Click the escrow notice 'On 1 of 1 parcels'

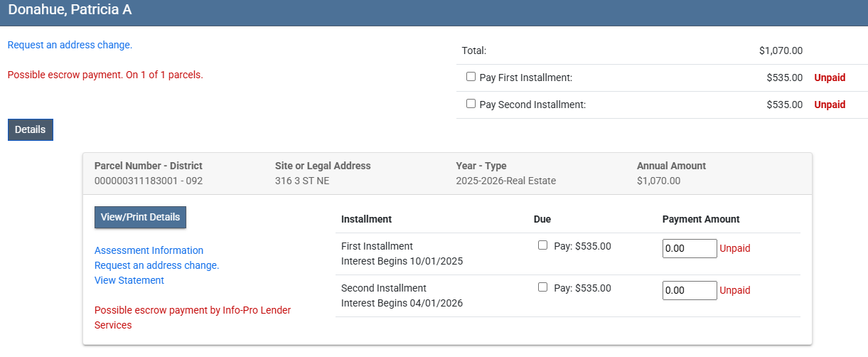coord(105,75)
